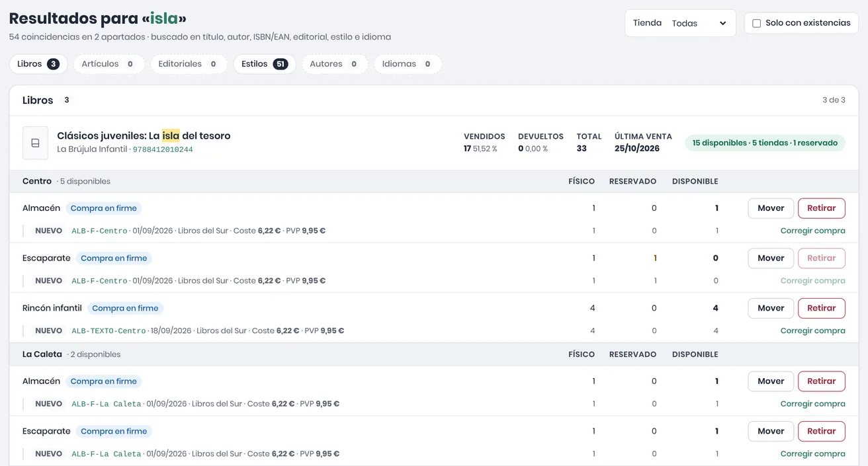Click Mover for Rincón infantil row
The width and height of the screenshot is (868, 466).
tap(771, 308)
